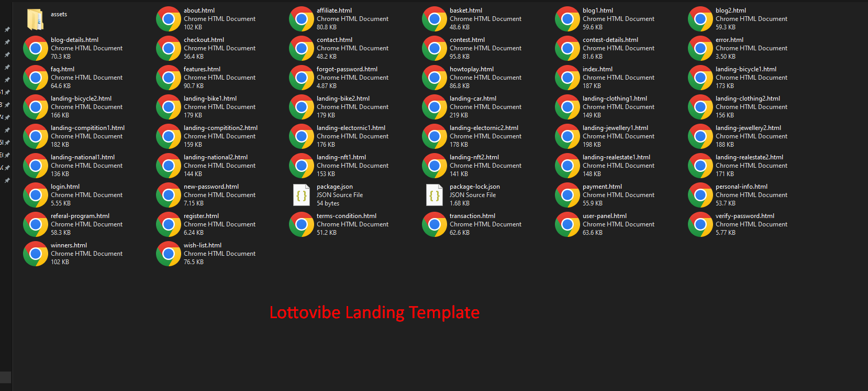Screen dimensions: 868x391
Task: Select the landing-national1.html file name
Action: [83, 157]
